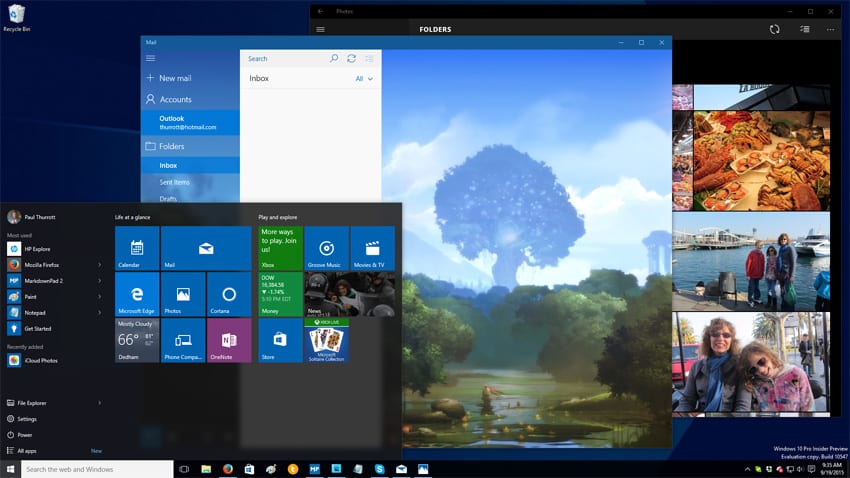The width and height of the screenshot is (850, 478).
Task: Open the Photos more options ellipsis
Action: coord(830,29)
